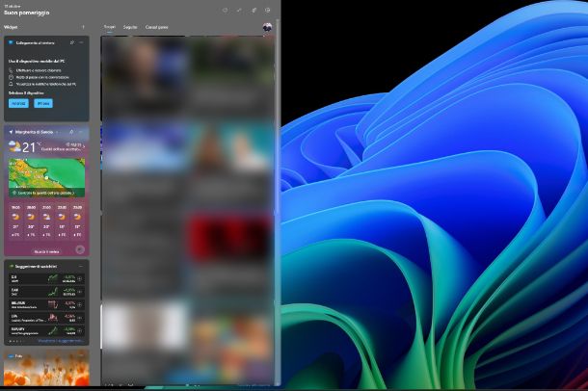
Task: Select the tab right of Seguiti
Action: pos(157,27)
